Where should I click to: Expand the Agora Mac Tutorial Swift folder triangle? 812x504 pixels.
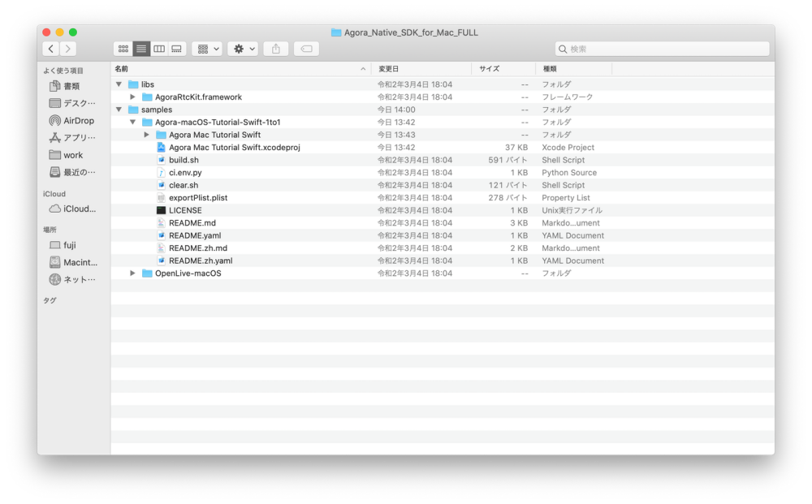click(x=146, y=135)
